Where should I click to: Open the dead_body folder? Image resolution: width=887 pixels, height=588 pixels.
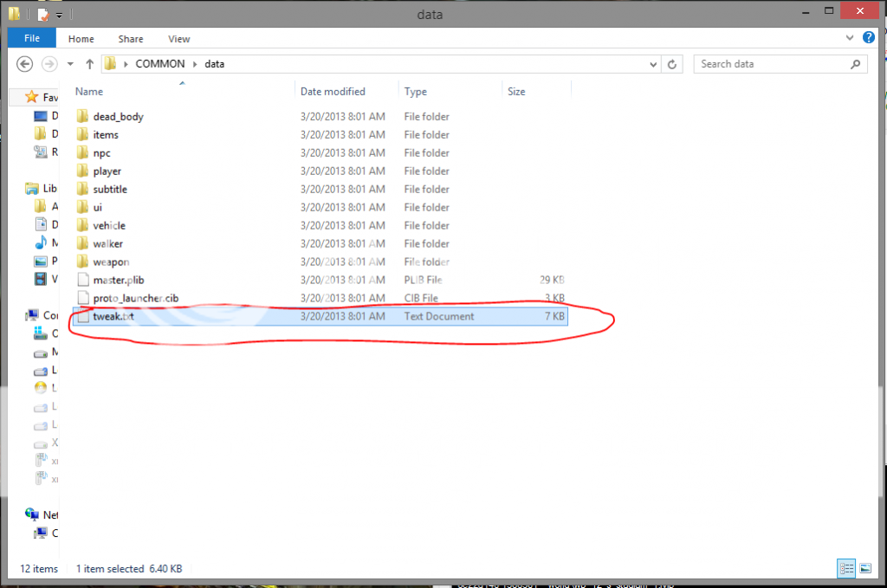click(118, 117)
